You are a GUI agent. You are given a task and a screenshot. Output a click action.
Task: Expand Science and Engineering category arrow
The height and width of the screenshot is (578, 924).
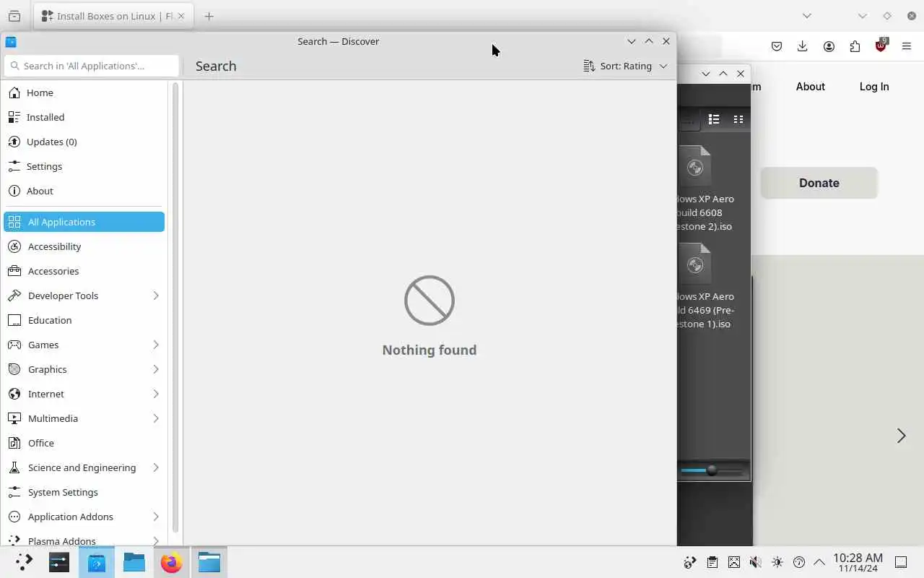156,467
